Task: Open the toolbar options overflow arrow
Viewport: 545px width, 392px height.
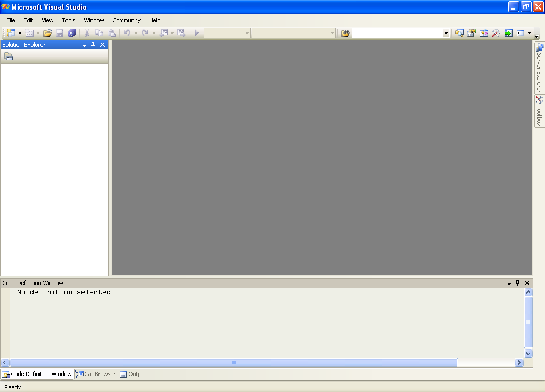Action: pyautogui.click(x=536, y=36)
